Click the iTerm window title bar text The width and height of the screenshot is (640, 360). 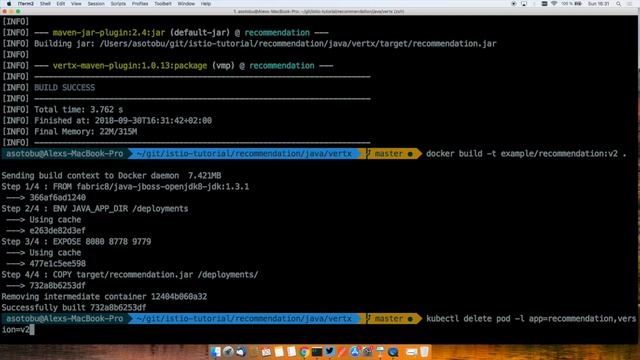click(x=319, y=11)
